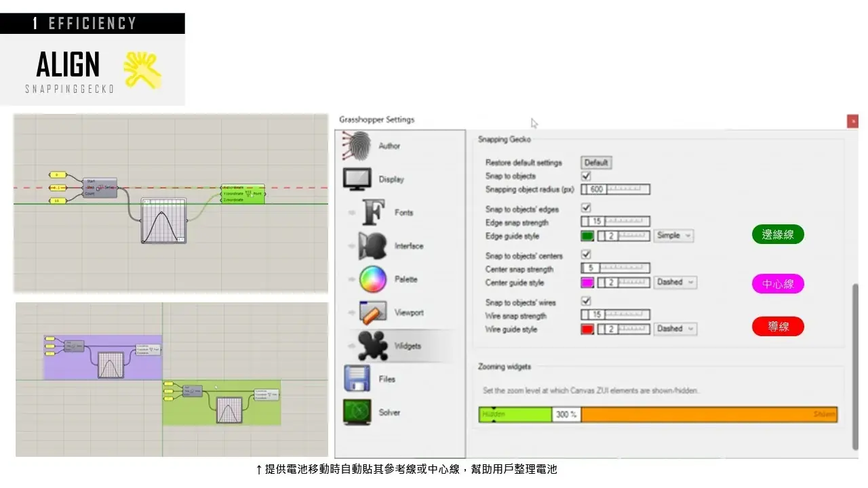Expand Center guide style Dashed dropdown
Viewport: 868px width, 488px height.
675,282
